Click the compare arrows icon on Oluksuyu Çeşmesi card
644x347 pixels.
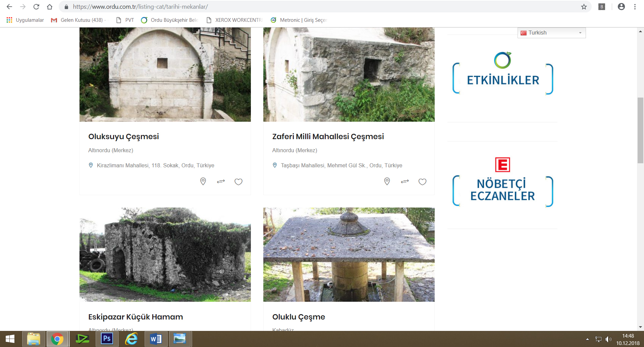pos(221,181)
